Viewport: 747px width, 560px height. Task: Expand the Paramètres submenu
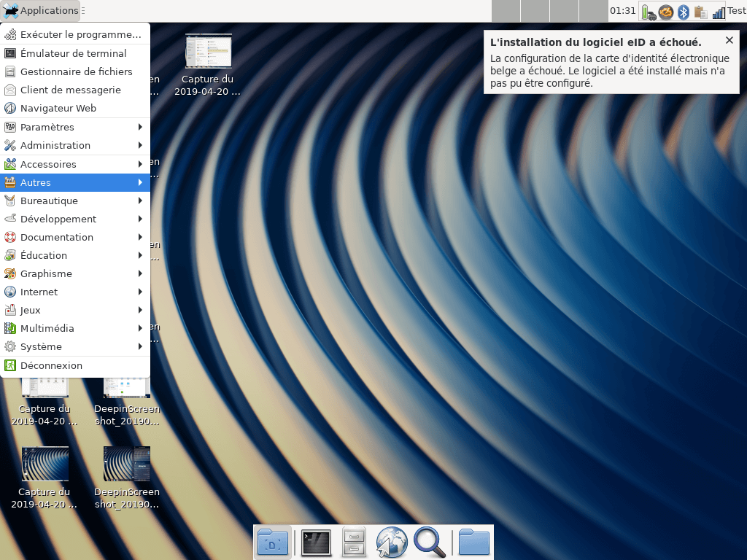coord(75,127)
